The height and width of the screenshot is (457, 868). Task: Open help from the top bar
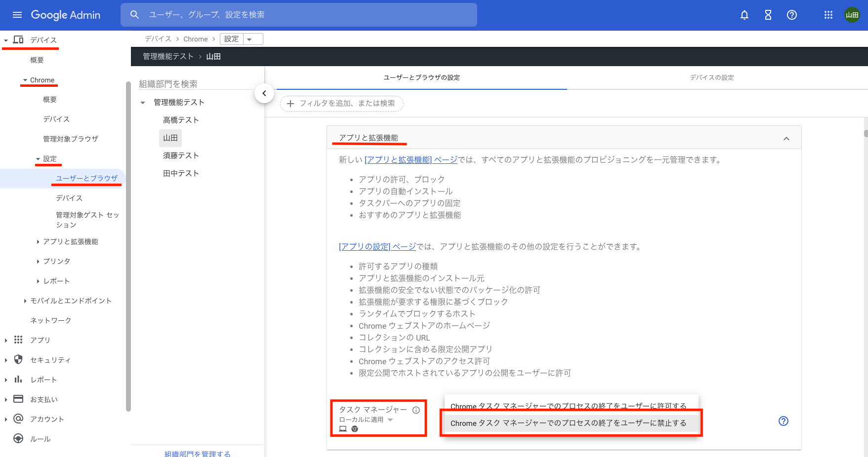pos(792,15)
